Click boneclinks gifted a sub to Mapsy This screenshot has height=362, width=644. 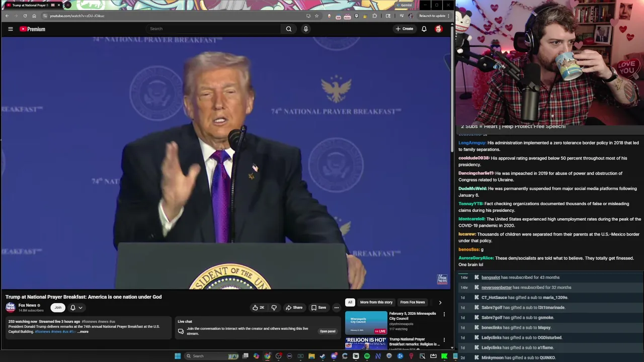tap(550, 328)
